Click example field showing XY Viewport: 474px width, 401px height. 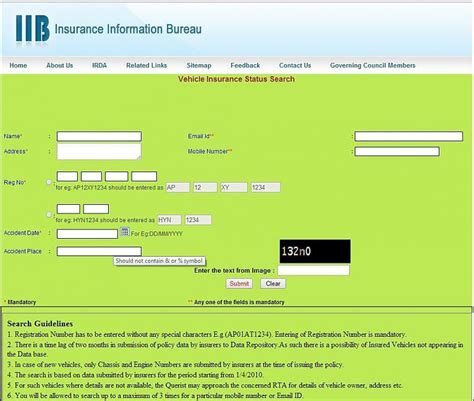point(234,188)
